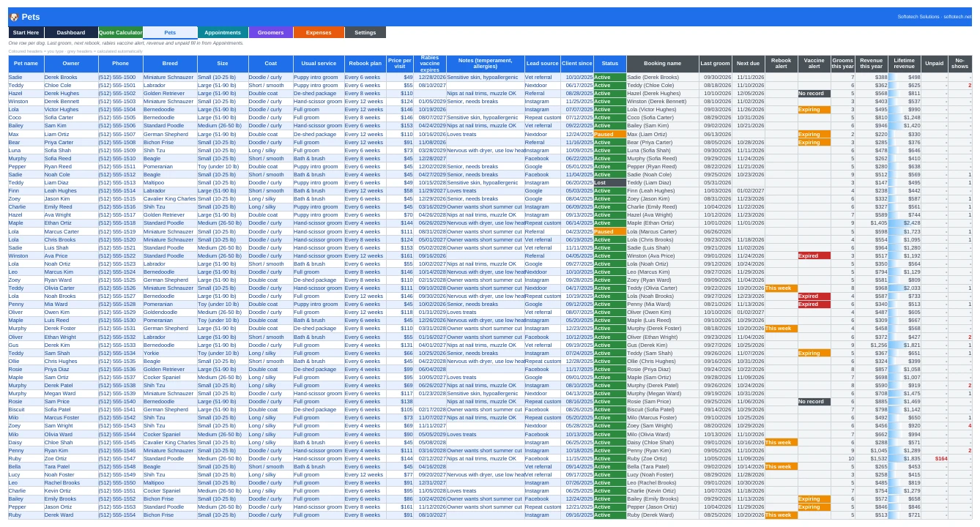Click the $1,532 revenue this year cell
This screenshot has width=980, height=527.
coord(872,458)
